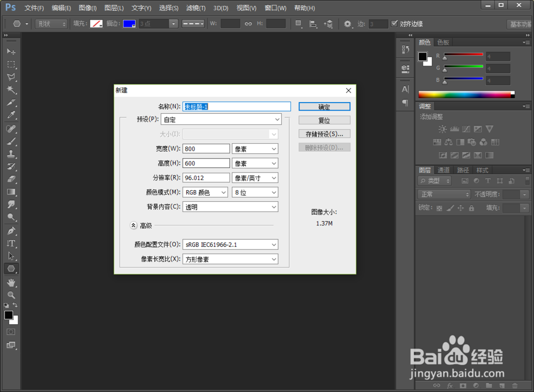Open the 滤镜 menu
Screen dimensions: 534x392
(195, 7)
